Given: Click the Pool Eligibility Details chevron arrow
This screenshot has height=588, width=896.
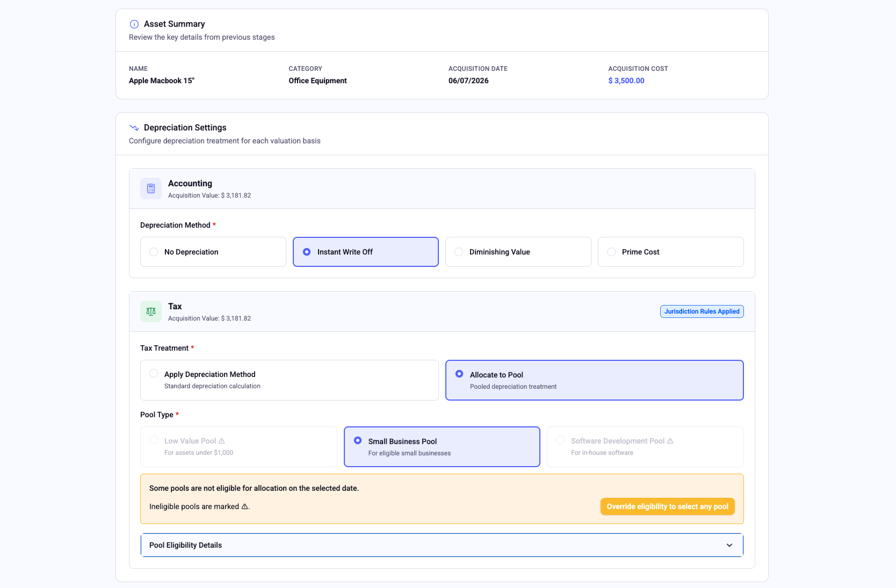Looking at the screenshot, I should click(x=729, y=545).
